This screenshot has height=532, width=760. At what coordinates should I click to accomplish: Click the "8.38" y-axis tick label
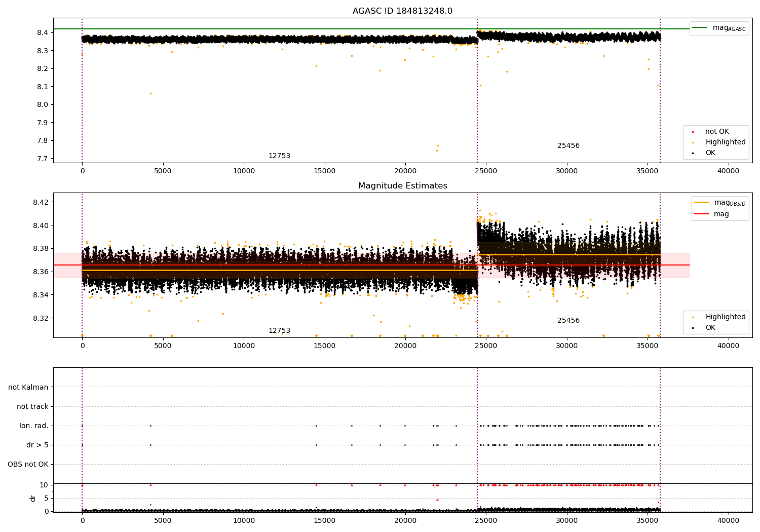(x=40, y=248)
